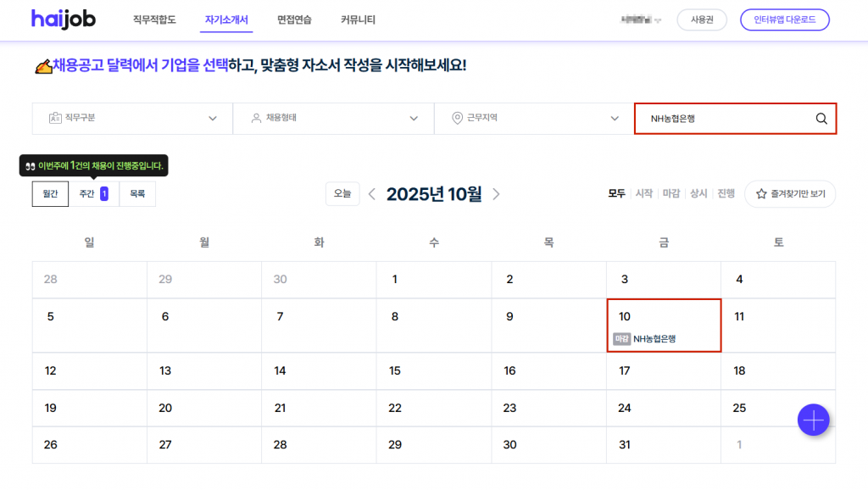Go to next month arrow
The width and height of the screenshot is (868, 490).
(497, 194)
